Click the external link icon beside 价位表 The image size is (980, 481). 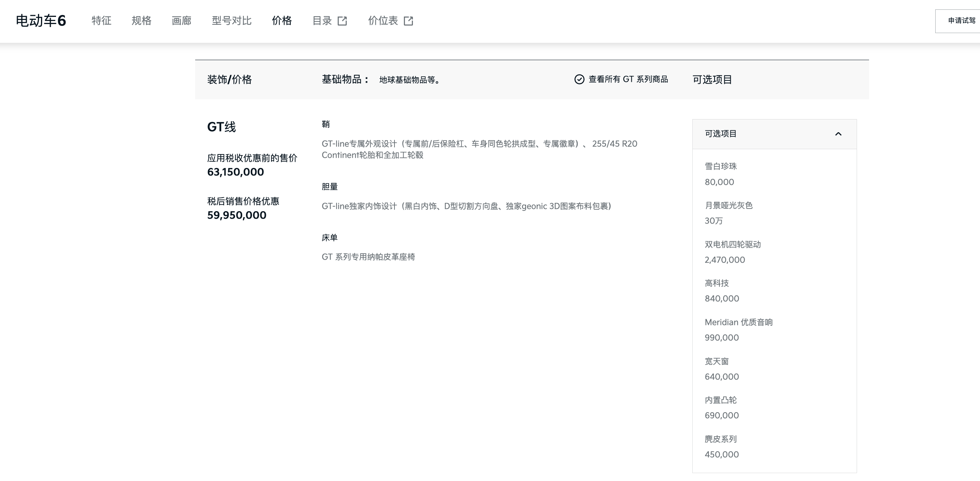(x=408, y=21)
